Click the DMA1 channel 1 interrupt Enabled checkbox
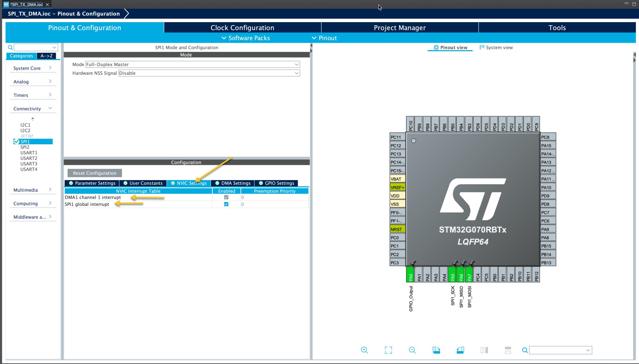This screenshot has width=639, height=364. 226,197
